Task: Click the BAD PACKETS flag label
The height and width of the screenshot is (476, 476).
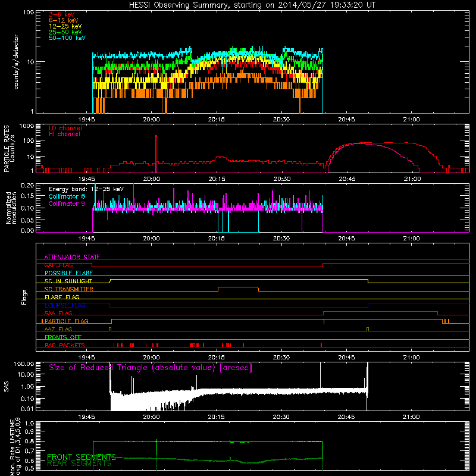Action: coord(65,346)
